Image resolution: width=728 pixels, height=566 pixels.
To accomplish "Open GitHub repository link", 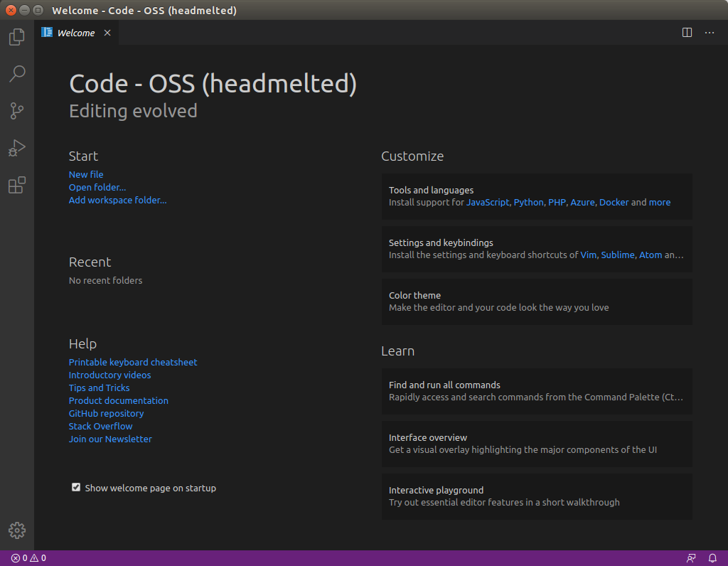I will (107, 413).
